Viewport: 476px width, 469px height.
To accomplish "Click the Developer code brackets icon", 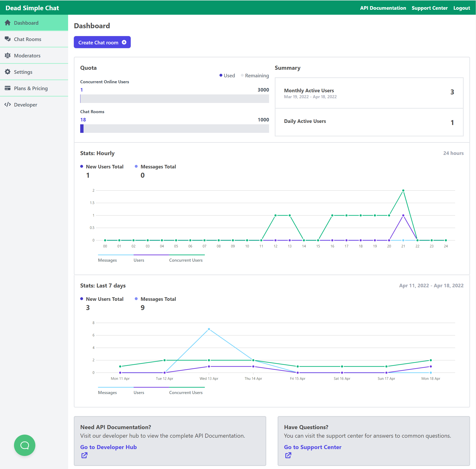I will click(x=8, y=104).
